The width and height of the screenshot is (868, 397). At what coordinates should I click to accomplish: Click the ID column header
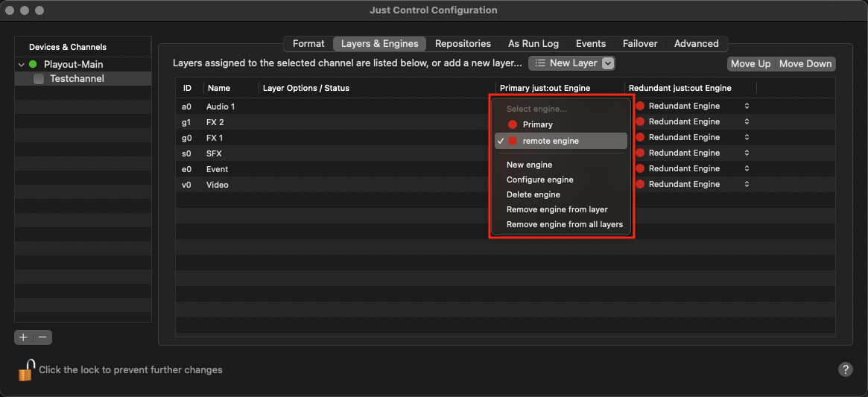click(189, 88)
